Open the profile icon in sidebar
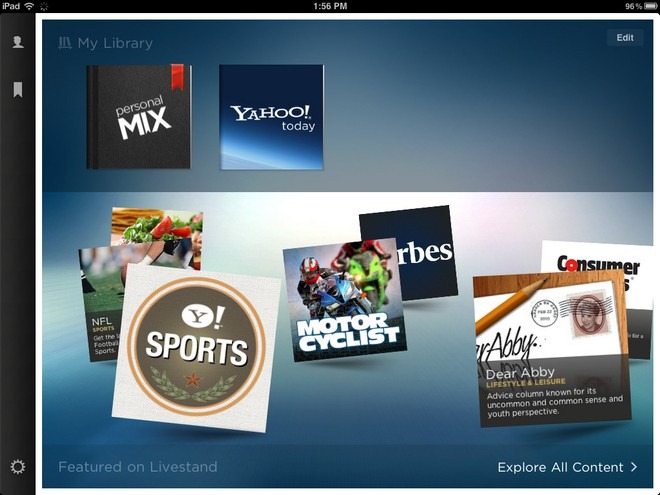This screenshot has height=495, width=660. (18, 42)
